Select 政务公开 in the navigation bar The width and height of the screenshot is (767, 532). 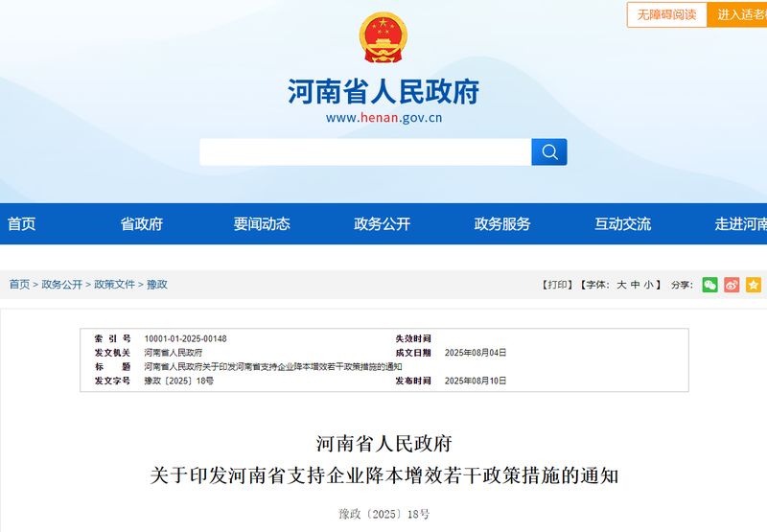[x=383, y=224]
